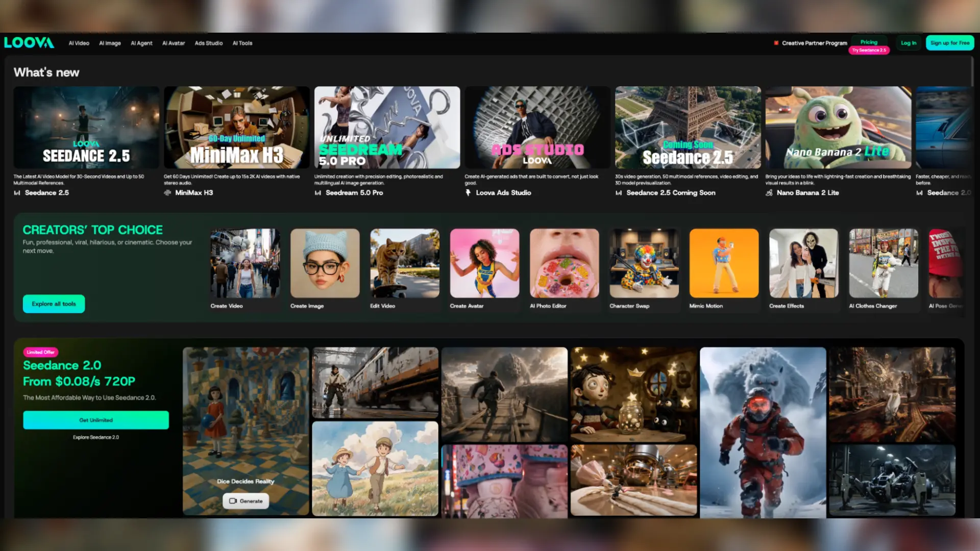Click the Get Unlimited button
The height and width of the screenshot is (551, 980).
coord(96,420)
